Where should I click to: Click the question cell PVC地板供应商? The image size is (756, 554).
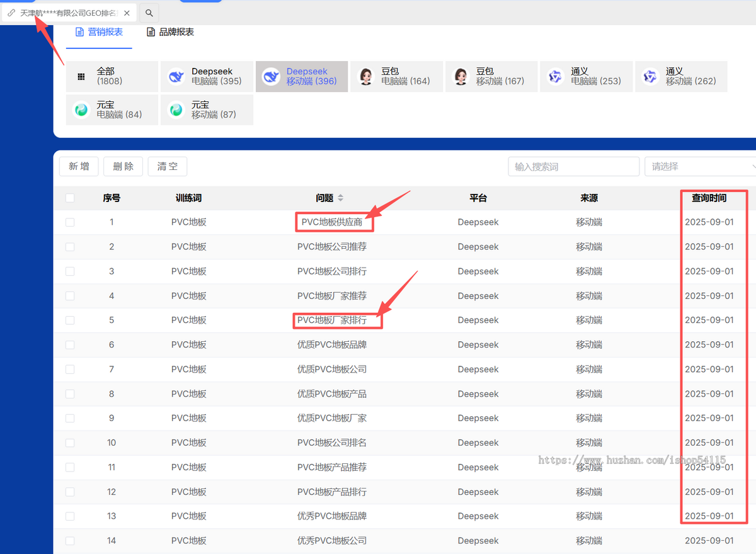[x=332, y=222]
